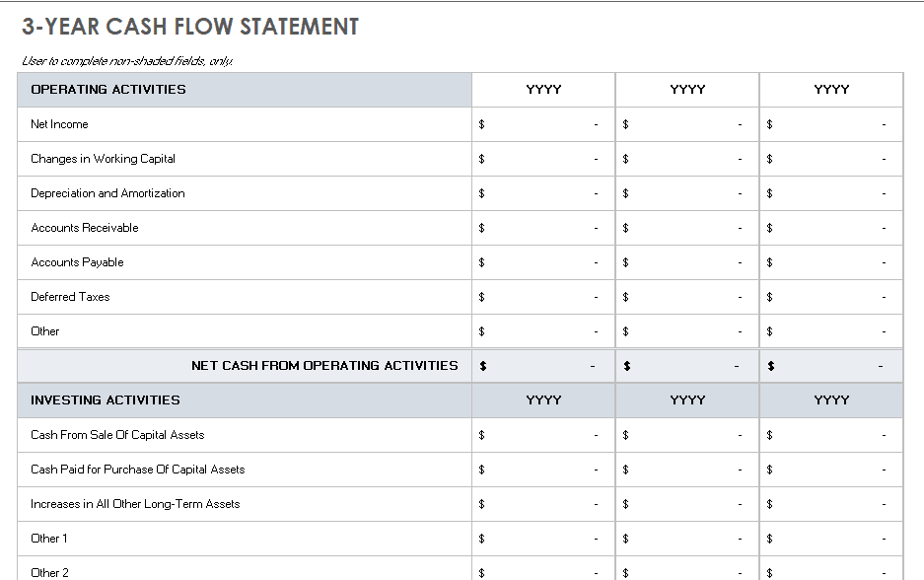Select the 3-Year Cash Flow Statement title

[190, 27]
